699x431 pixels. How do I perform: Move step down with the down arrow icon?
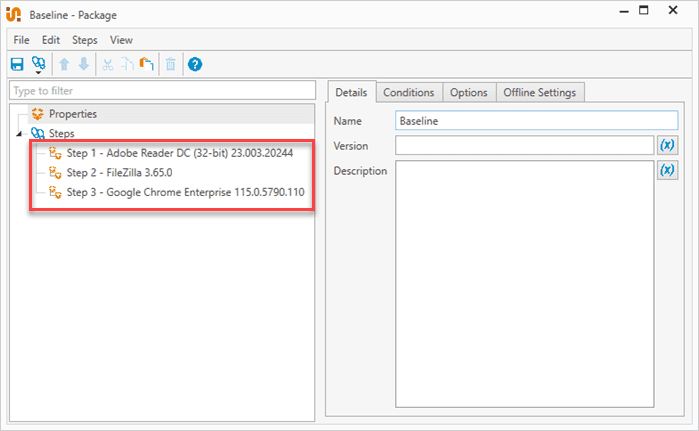click(84, 64)
